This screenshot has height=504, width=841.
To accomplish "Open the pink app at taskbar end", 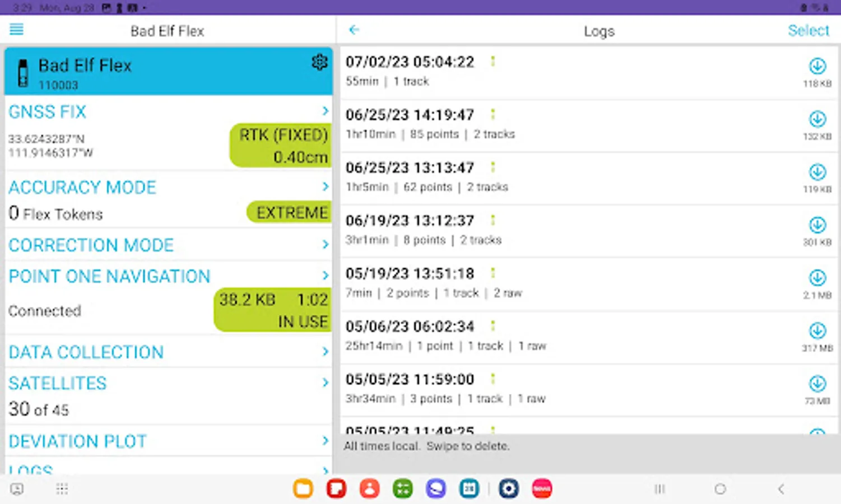I will 542,489.
